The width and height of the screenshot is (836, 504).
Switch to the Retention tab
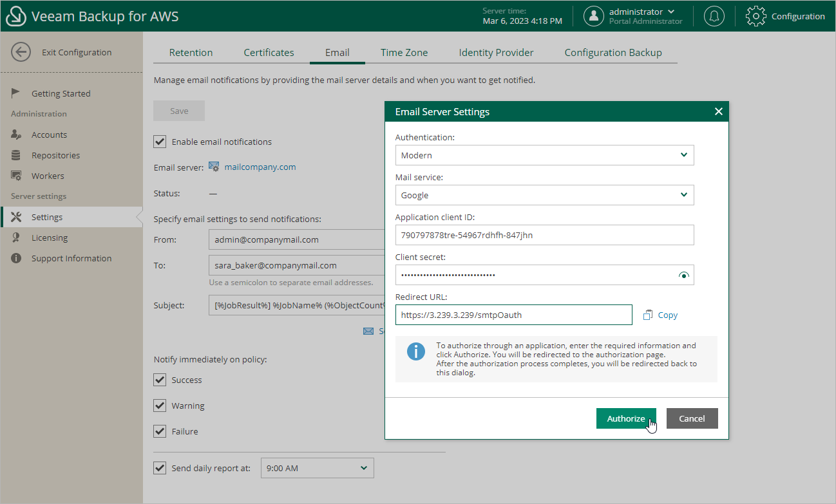click(x=191, y=53)
